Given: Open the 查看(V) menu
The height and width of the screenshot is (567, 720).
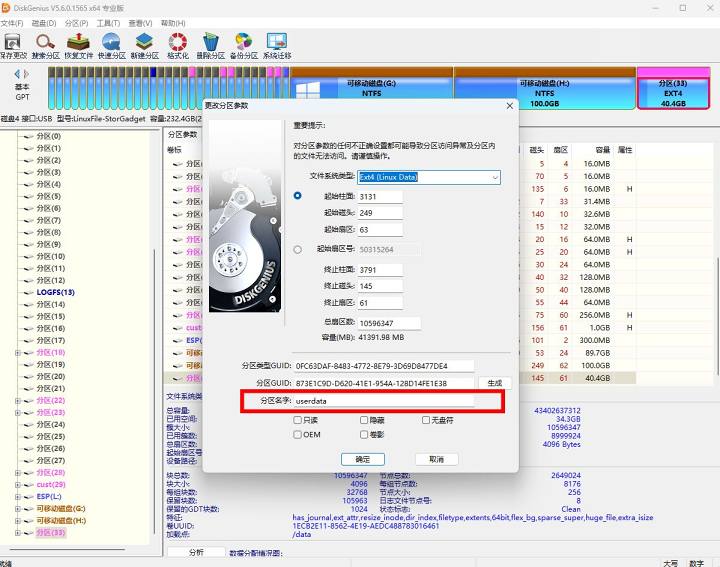Looking at the screenshot, I should (140, 23).
